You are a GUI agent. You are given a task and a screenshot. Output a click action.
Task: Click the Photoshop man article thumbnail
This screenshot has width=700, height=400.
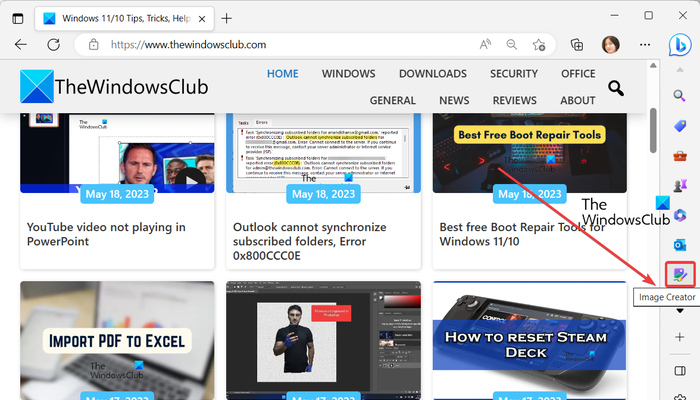323,340
